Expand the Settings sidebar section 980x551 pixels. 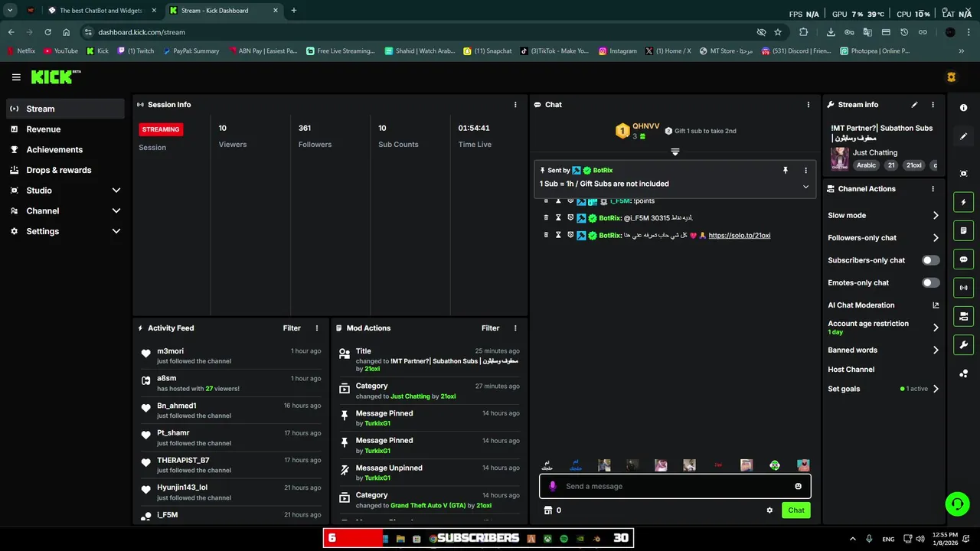click(x=116, y=231)
